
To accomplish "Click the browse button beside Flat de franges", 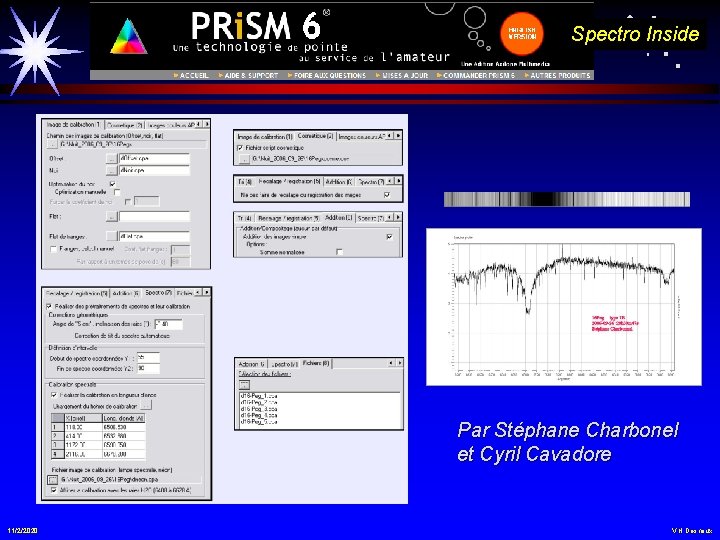I will coord(111,236).
